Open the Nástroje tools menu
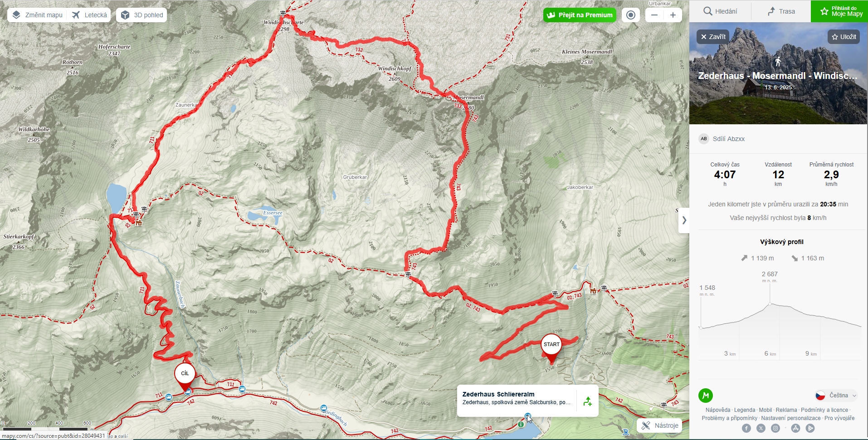868x440 pixels. [659, 425]
